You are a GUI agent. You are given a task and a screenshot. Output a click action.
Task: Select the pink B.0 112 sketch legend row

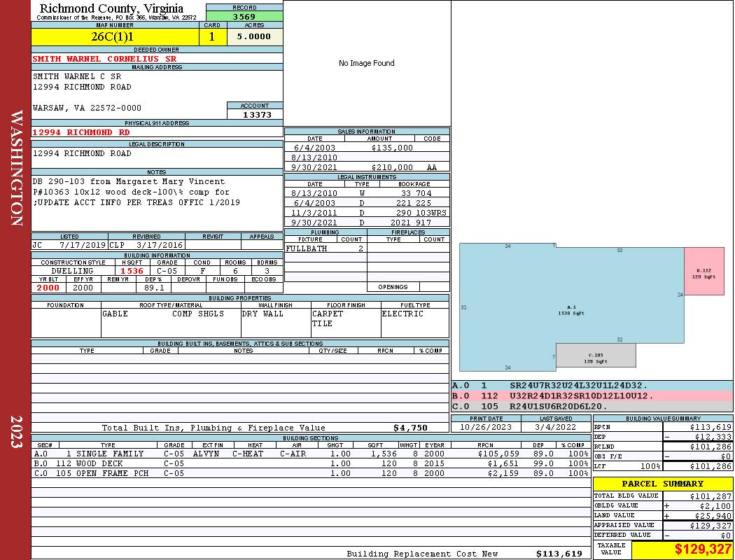tap(591, 395)
